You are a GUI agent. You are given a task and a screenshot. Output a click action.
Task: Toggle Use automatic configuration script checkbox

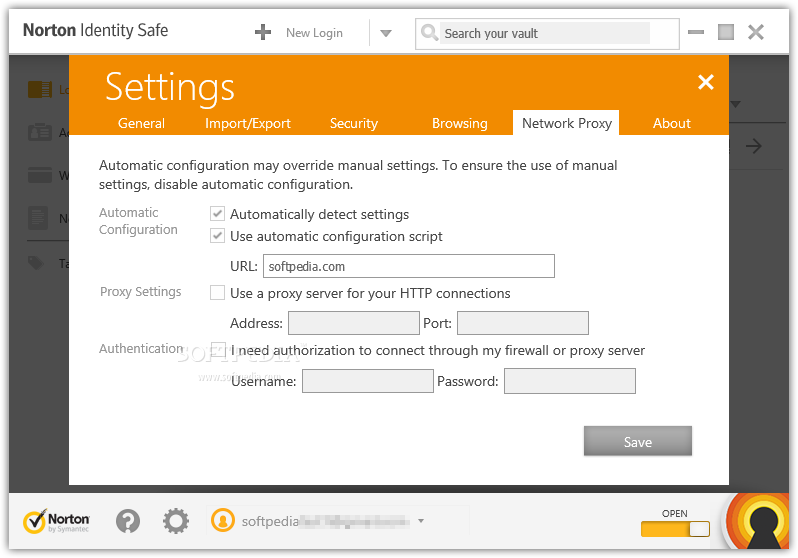coord(217,236)
